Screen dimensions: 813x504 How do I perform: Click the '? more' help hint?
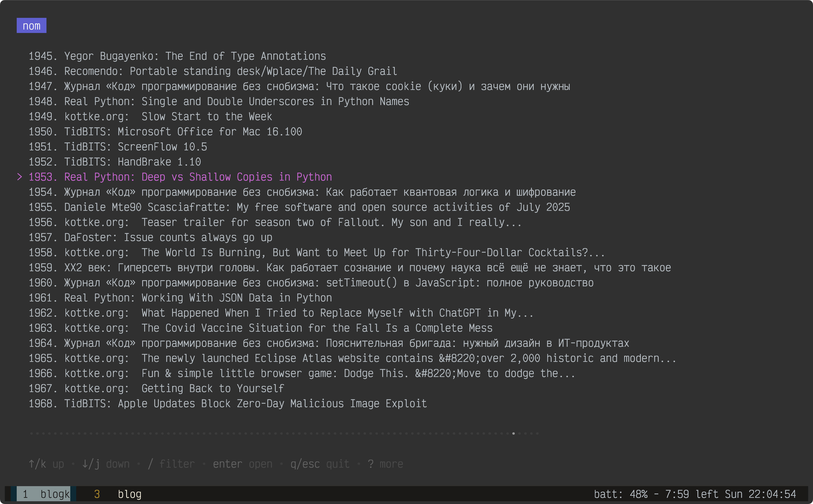click(x=386, y=464)
